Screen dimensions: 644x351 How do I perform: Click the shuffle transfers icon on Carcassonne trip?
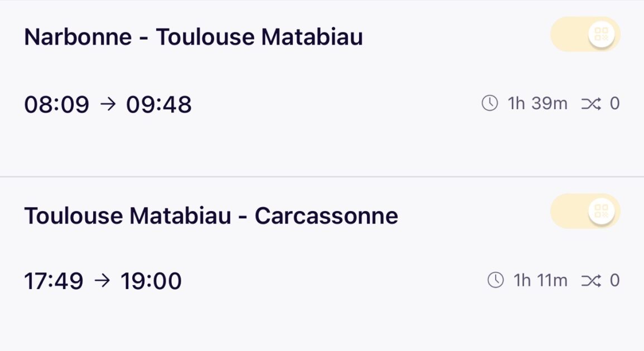(590, 280)
